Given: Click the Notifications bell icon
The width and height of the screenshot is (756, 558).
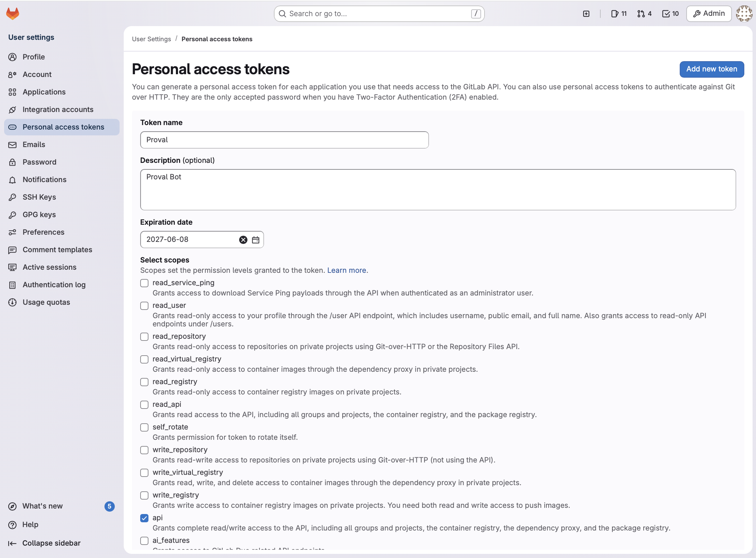Looking at the screenshot, I should (x=12, y=180).
